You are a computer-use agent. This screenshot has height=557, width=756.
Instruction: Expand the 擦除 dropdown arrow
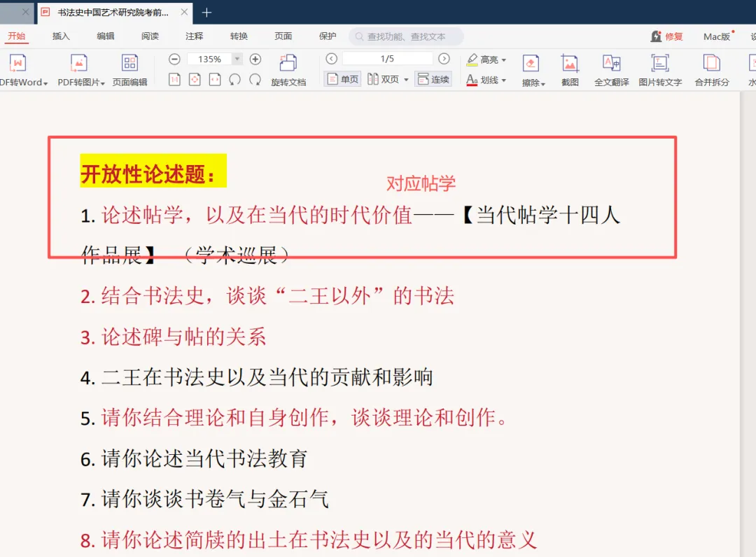pos(543,84)
